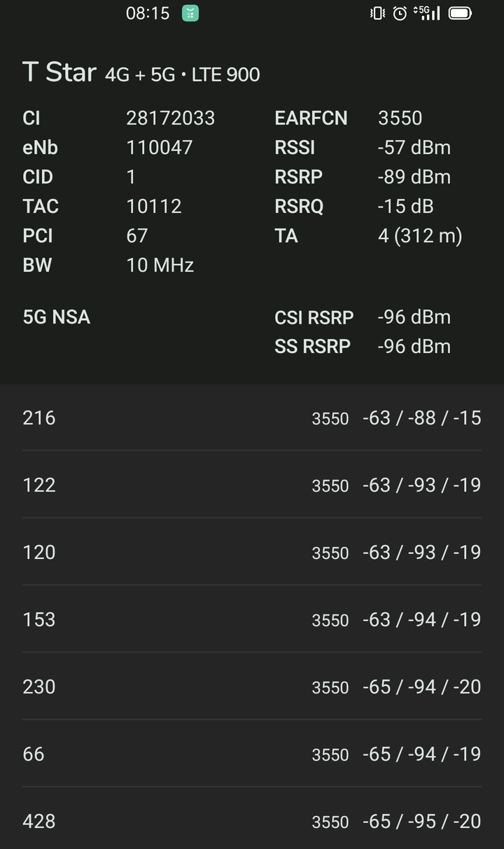Tap the green app notification icon
The image size is (504, 849).
tap(190, 13)
